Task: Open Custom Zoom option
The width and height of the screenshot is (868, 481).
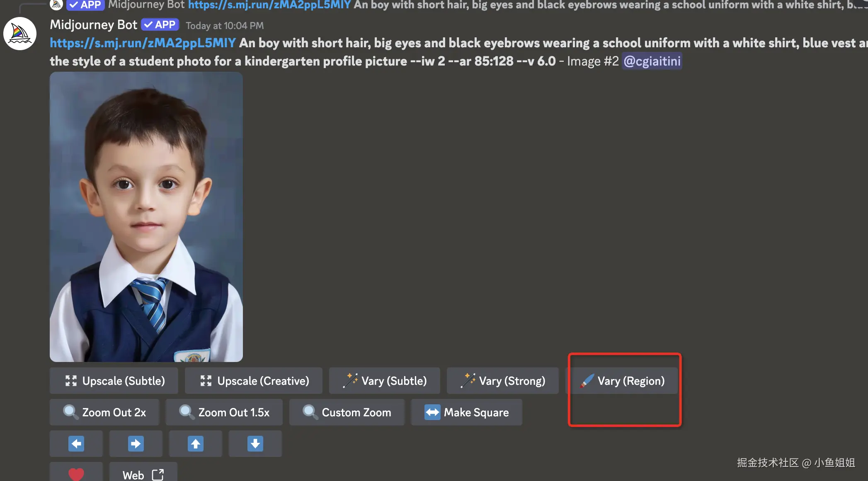Action: (x=347, y=412)
